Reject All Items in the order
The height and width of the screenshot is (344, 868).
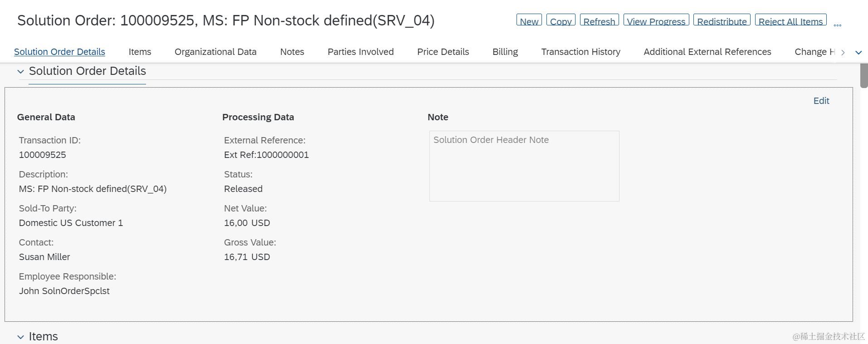[790, 21]
